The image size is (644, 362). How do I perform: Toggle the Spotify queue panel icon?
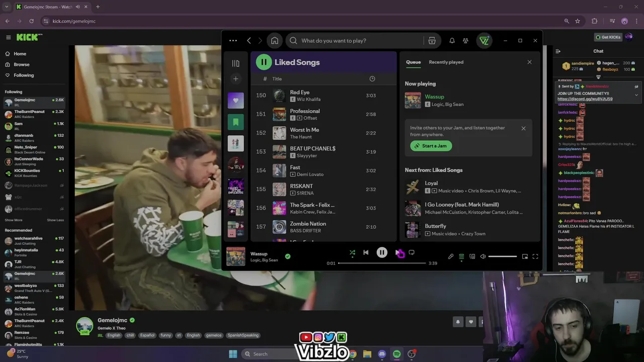[461, 256]
